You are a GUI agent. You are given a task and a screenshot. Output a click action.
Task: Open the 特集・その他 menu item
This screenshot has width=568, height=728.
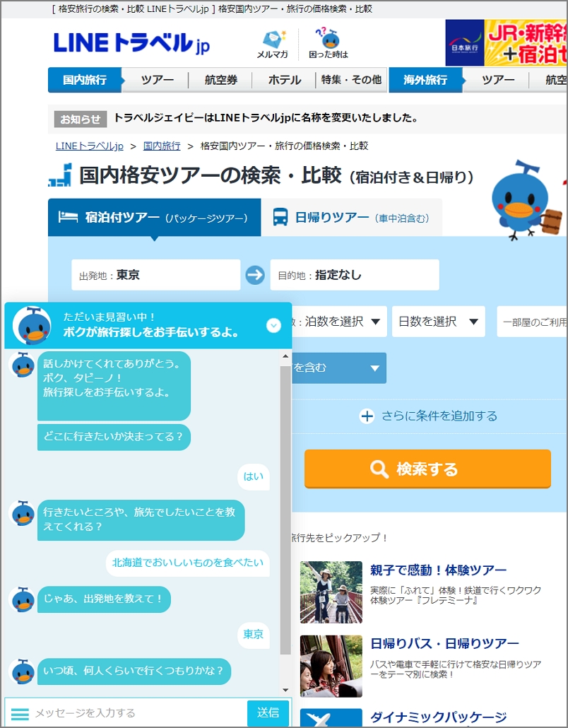[x=351, y=80]
